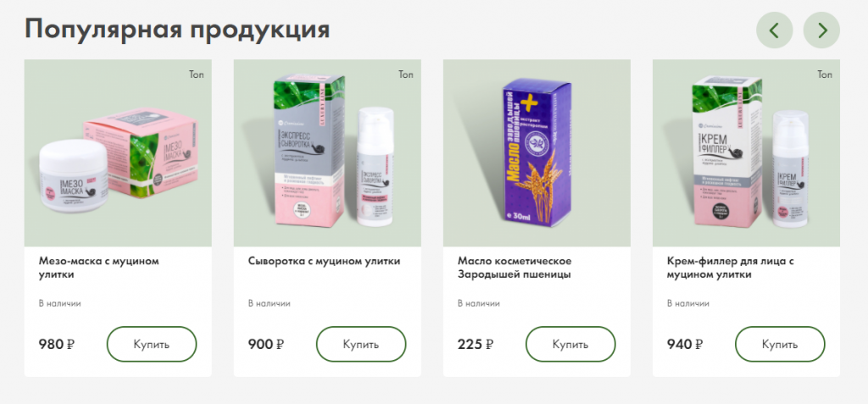Click the Популярная продукция heading
Viewport: 868px width, 404px height.
pyautogui.click(x=177, y=29)
